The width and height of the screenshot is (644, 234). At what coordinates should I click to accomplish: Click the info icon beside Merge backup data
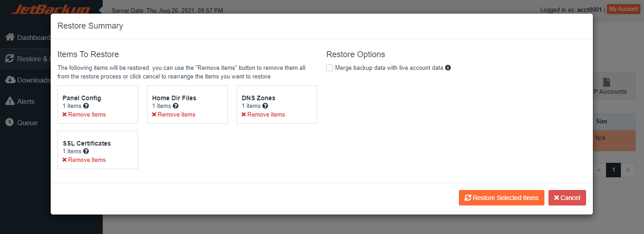coord(448,68)
